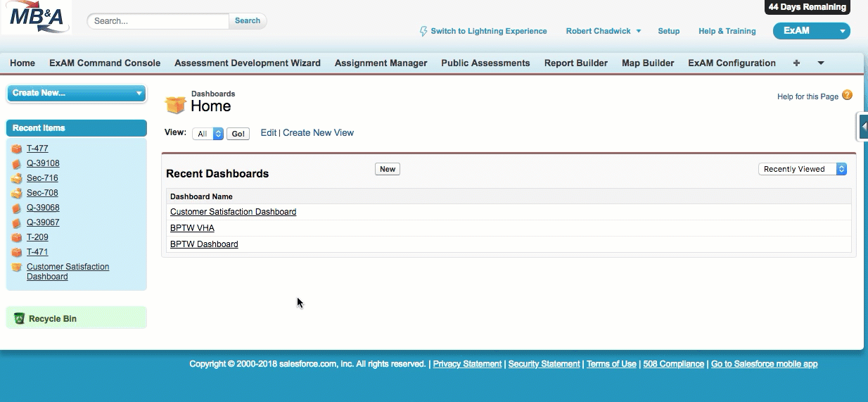Open recent item Sec-708
Screen dimensions: 868x402
(x=42, y=193)
